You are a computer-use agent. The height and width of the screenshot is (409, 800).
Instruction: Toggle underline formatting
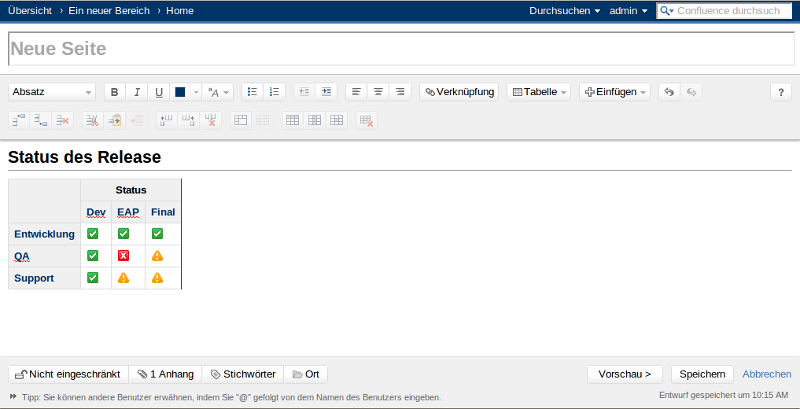click(x=159, y=92)
